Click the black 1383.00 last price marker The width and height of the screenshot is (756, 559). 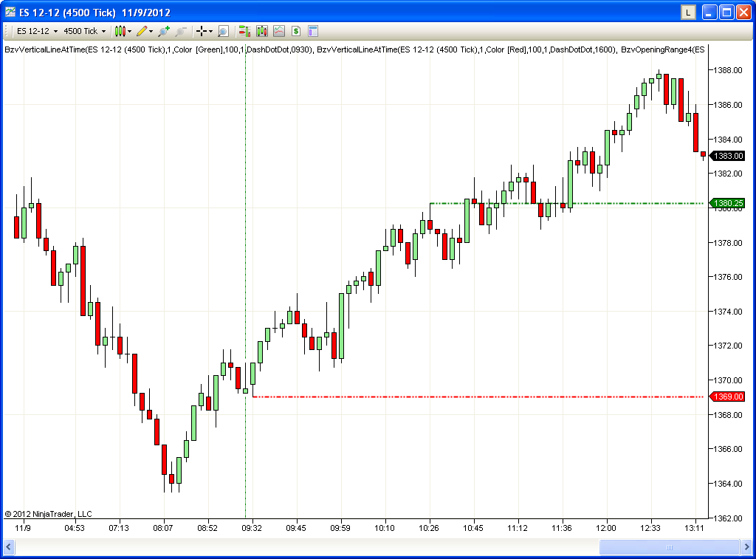click(726, 156)
